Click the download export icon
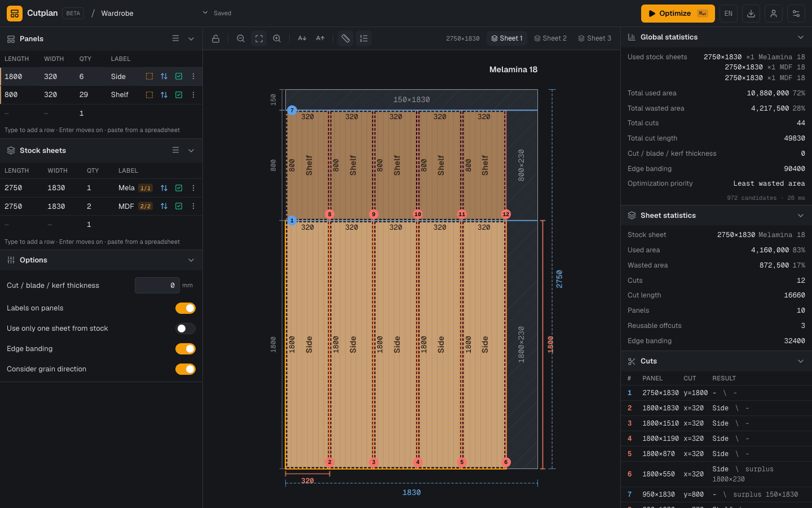The height and width of the screenshot is (508, 812). tap(751, 14)
